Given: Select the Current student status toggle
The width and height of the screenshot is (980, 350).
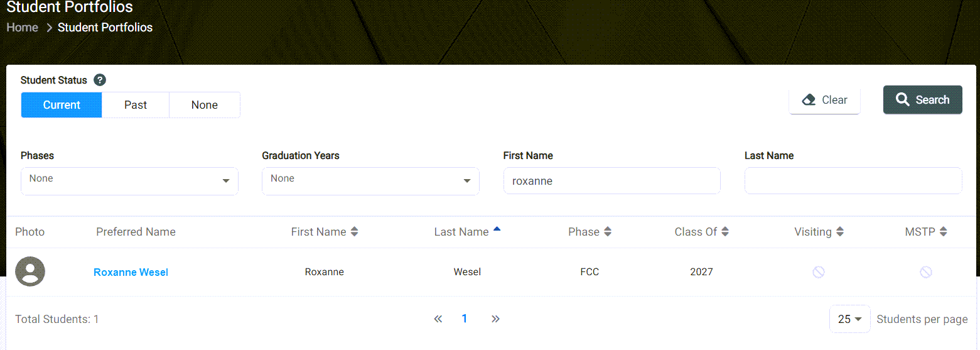Looking at the screenshot, I should coord(62,105).
